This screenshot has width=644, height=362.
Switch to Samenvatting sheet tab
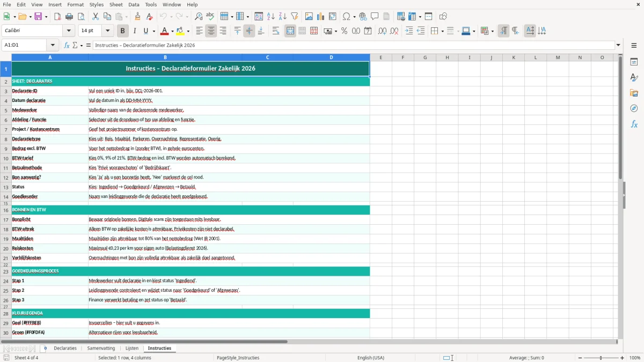tap(101, 348)
